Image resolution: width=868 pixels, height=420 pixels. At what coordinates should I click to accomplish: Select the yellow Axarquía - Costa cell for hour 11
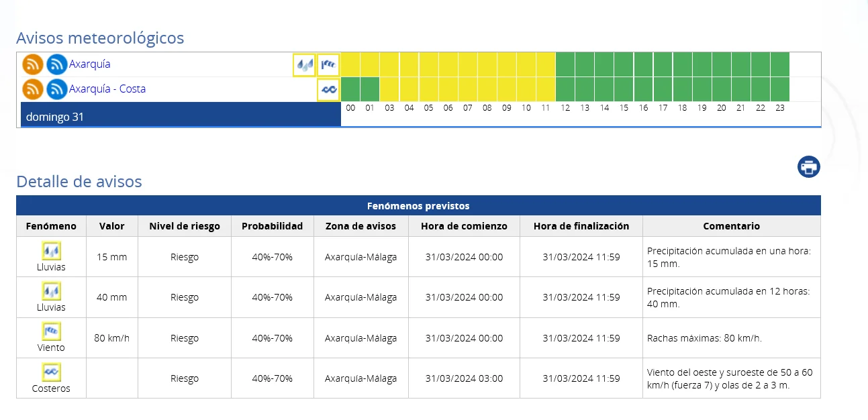click(x=546, y=89)
